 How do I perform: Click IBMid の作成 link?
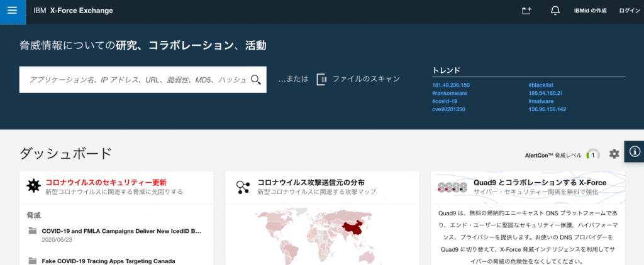coord(590,11)
